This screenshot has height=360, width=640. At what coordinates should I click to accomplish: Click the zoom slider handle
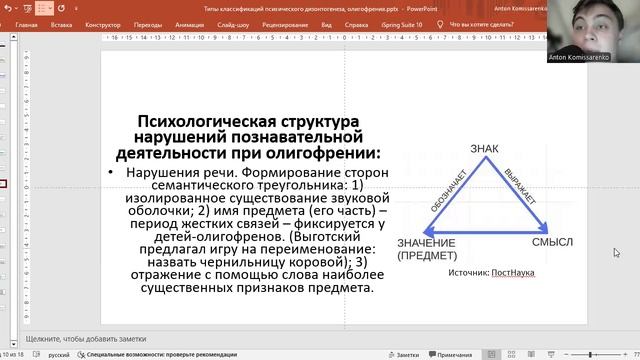[590, 354]
